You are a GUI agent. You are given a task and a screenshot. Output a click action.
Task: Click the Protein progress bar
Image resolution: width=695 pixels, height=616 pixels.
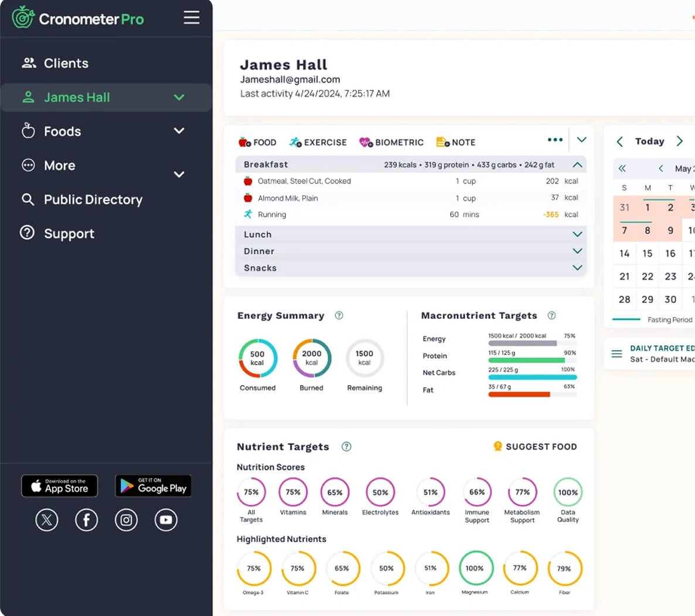coord(532,360)
